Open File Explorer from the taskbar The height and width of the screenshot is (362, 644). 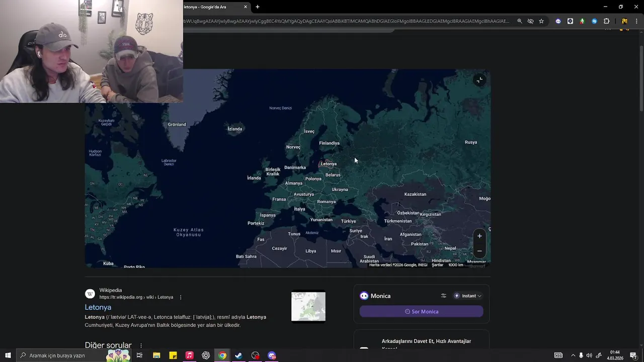click(156, 355)
